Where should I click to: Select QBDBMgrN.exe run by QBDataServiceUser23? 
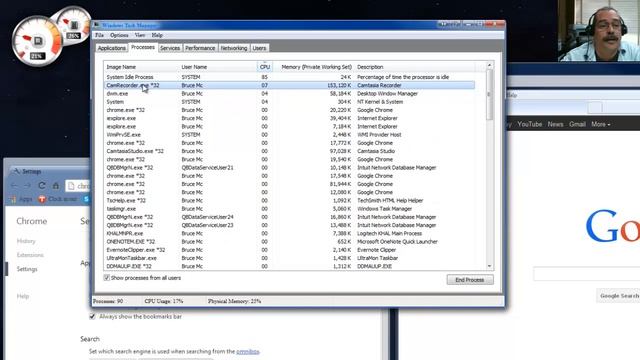pos(289,225)
